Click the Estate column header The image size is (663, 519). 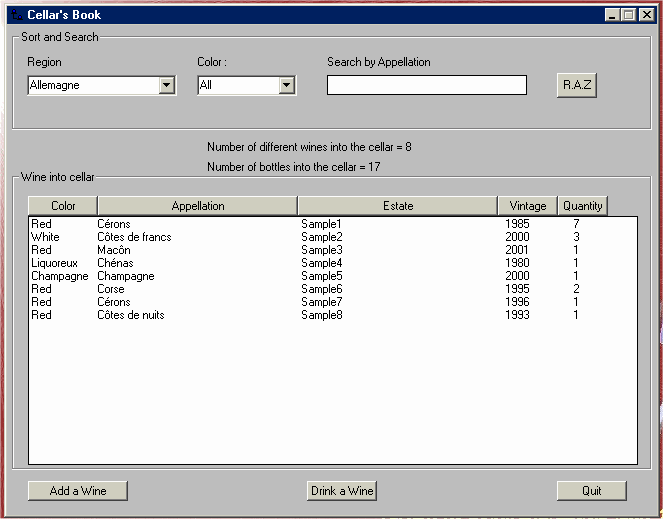click(397, 206)
